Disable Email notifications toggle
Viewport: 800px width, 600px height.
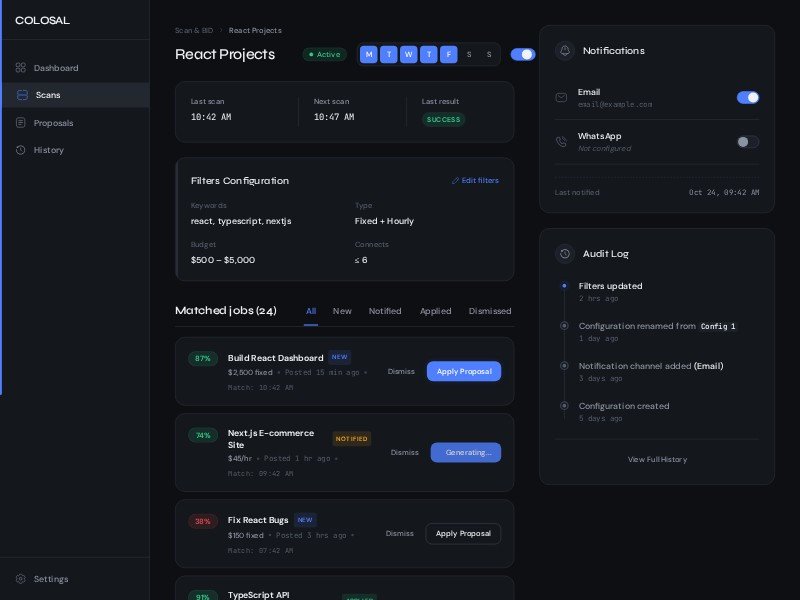pos(747,97)
